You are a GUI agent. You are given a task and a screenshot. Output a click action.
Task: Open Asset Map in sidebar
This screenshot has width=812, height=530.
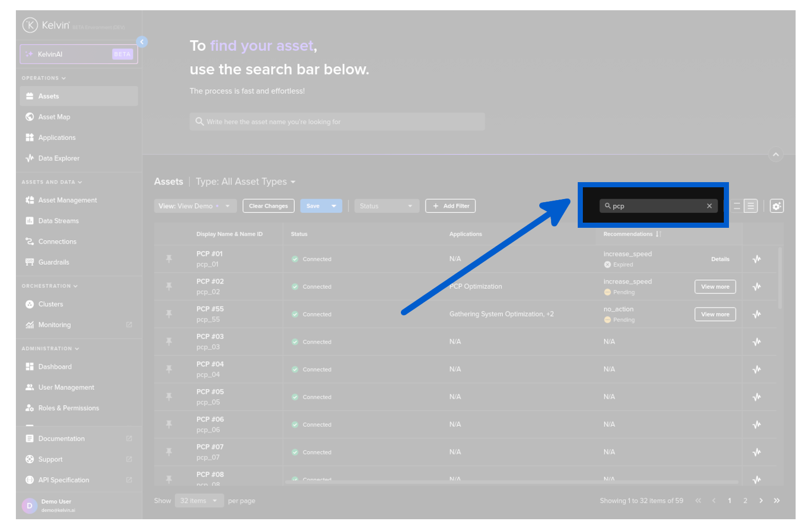pyautogui.click(x=54, y=117)
